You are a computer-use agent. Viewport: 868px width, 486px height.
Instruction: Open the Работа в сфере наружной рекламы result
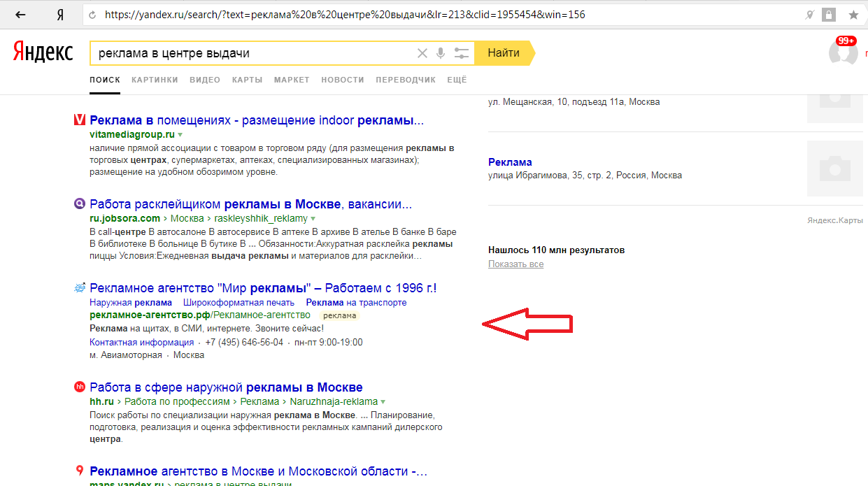226,387
